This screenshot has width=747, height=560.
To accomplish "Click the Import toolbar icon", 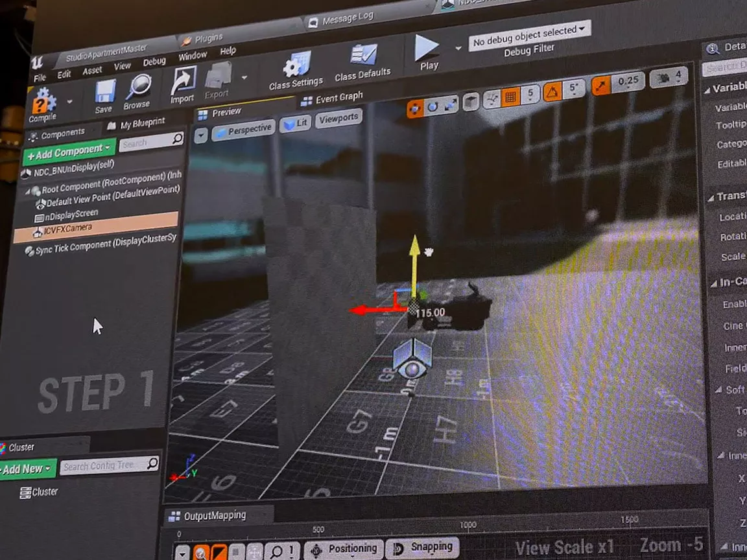I will pyautogui.click(x=182, y=84).
